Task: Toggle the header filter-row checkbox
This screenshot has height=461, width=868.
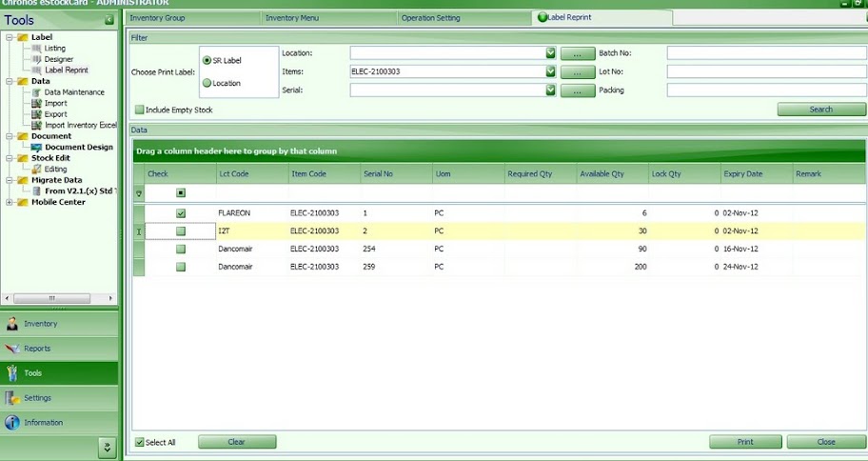Action: 181,192
